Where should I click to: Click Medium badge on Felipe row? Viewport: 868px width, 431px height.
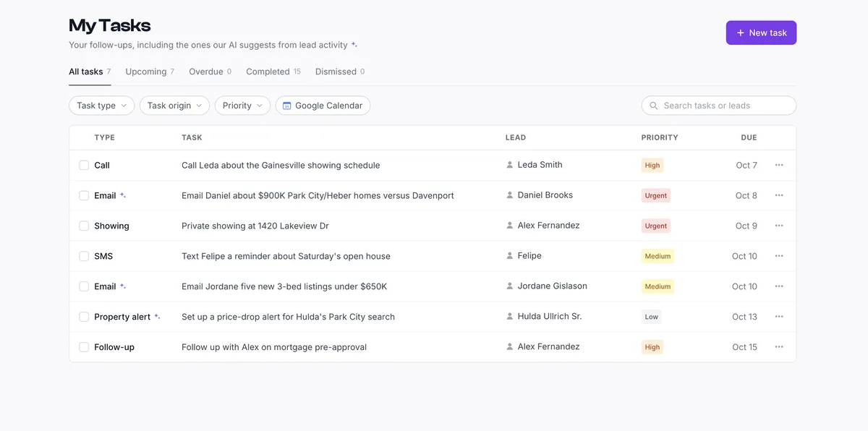point(658,256)
